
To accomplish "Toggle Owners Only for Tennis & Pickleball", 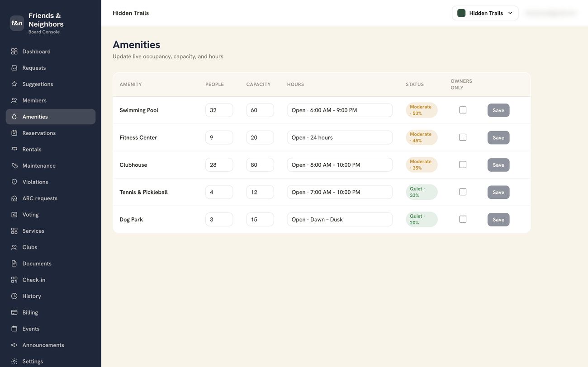I will click(x=463, y=192).
